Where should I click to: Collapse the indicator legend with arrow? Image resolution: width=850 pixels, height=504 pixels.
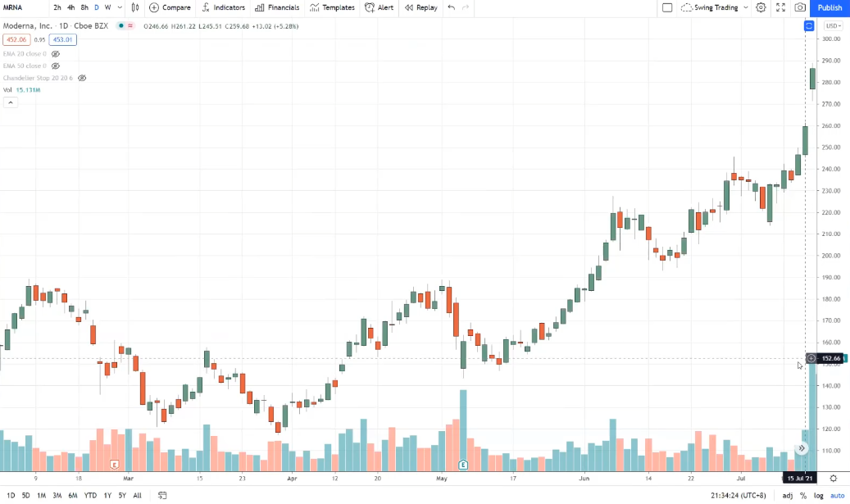pos(11,102)
